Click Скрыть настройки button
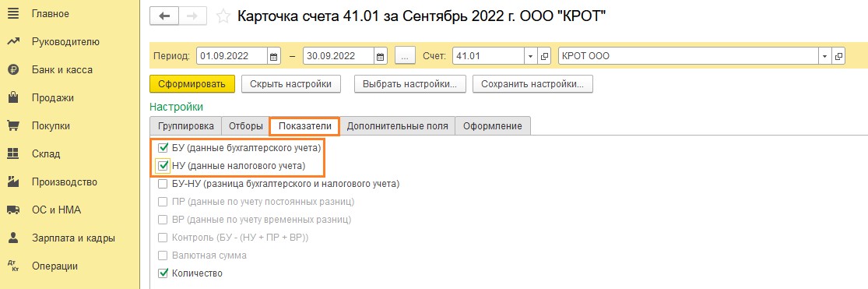The height and width of the screenshot is (289, 868). pos(290,84)
